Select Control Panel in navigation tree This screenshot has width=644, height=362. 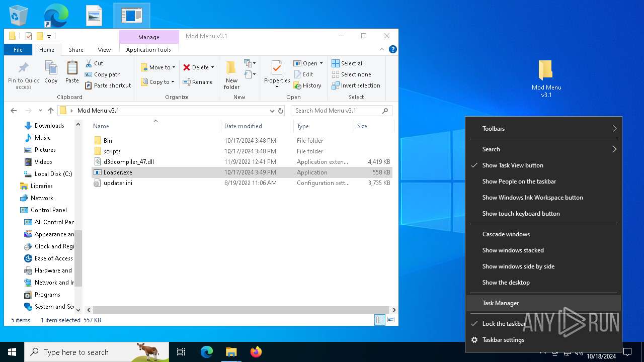coord(48,210)
